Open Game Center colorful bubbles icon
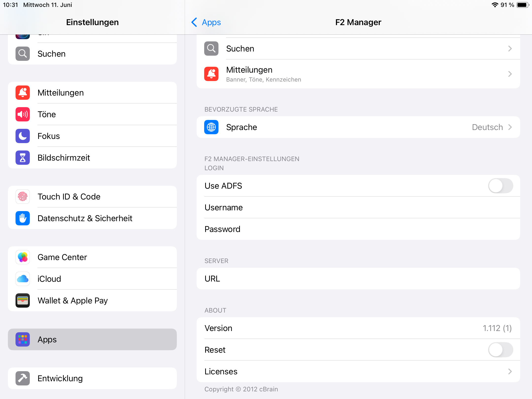The width and height of the screenshot is (532, 399). point(23,257)
